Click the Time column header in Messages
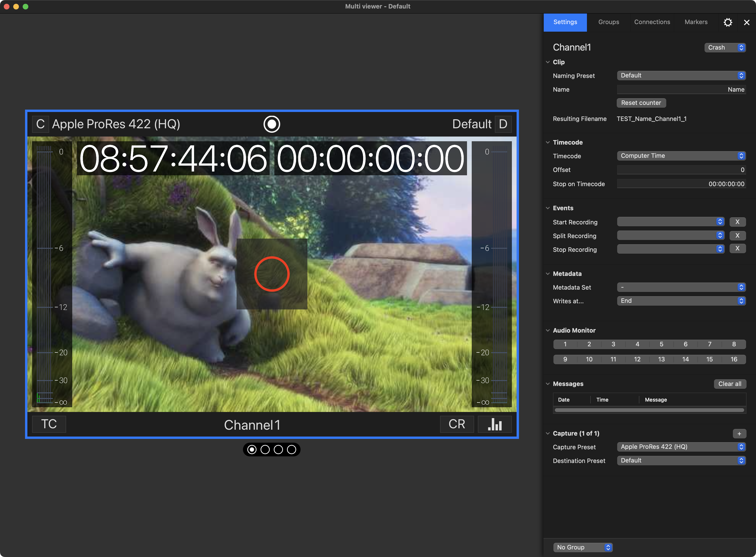This screenshot has height=557, width=756. tap(615, 400)
